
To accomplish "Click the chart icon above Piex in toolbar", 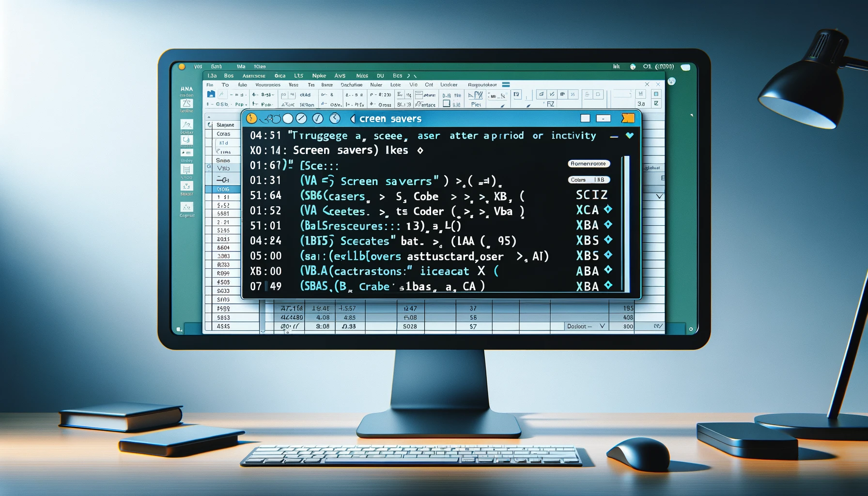I will [x=476, y=95].
